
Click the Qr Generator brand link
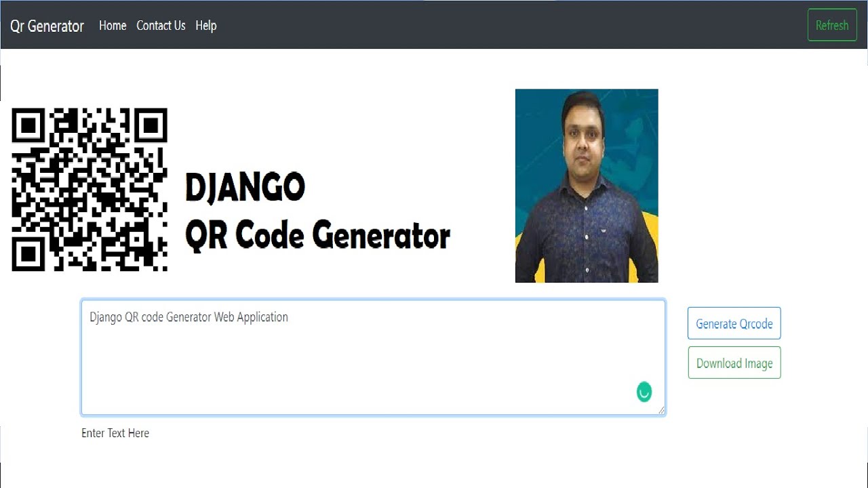point(47,26)
